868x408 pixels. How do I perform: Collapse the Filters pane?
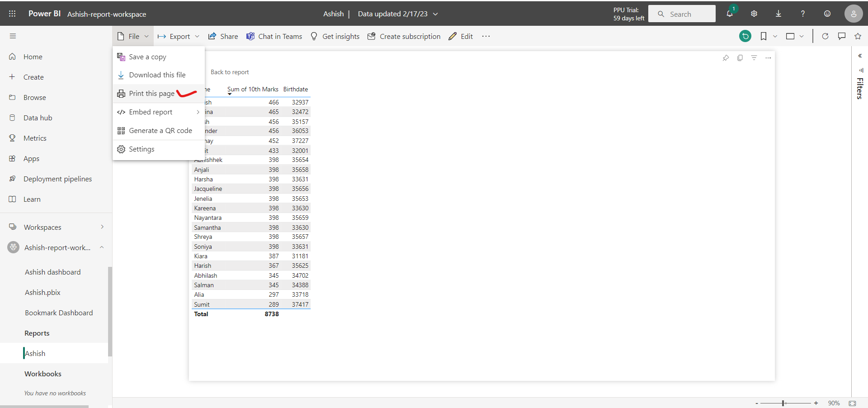pyautogui.click(x=860, y=56)
